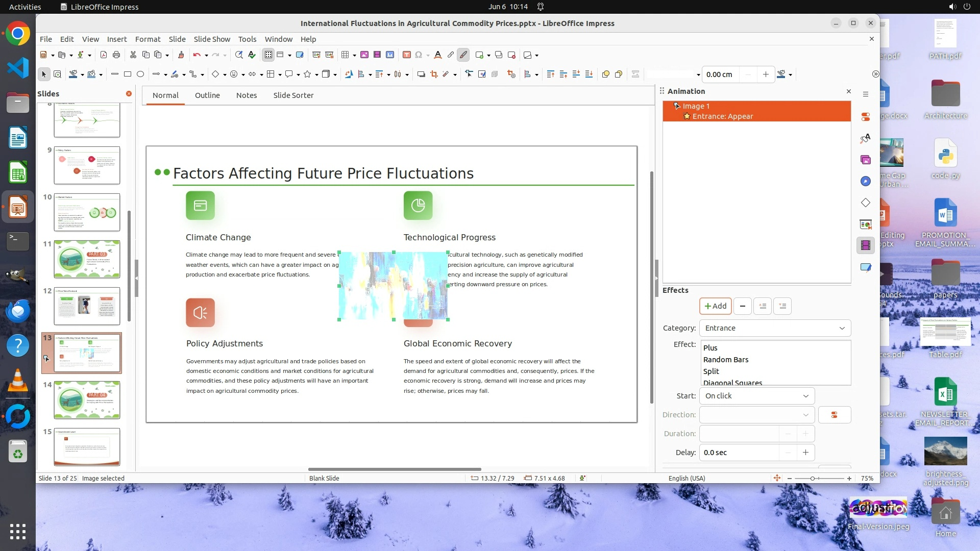Expand the Start dropdown set to On click
980x551 pixels.
click(756, 396)
